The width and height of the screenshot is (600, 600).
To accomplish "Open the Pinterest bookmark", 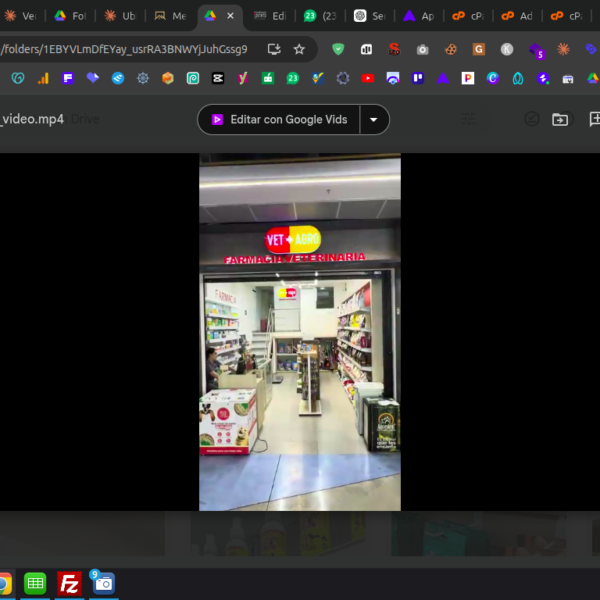I will 468,78.
